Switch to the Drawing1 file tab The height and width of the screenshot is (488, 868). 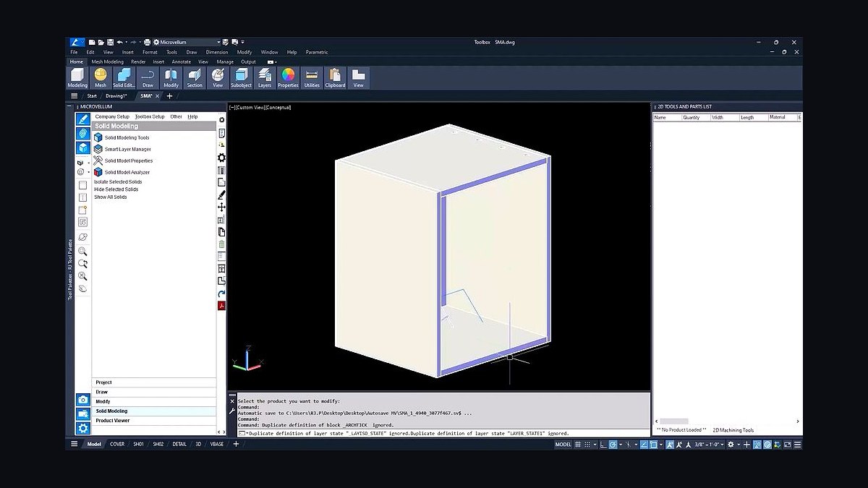click(x=116, y=95)
